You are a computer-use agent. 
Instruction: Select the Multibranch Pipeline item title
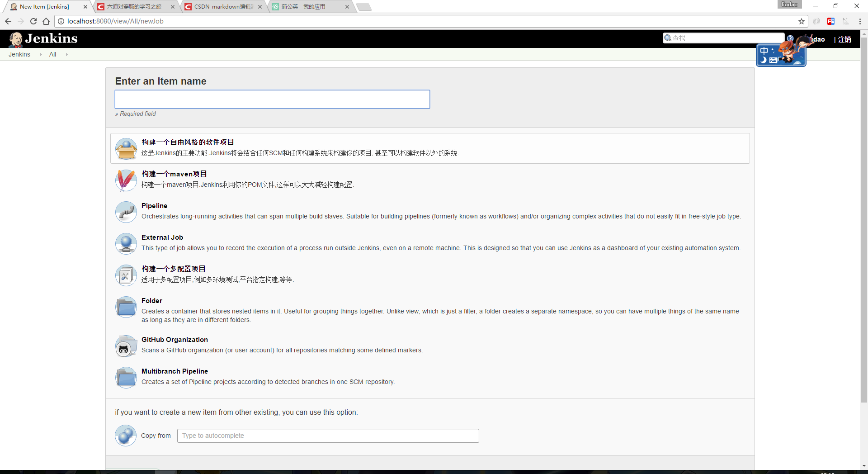[x=175, y=371]
